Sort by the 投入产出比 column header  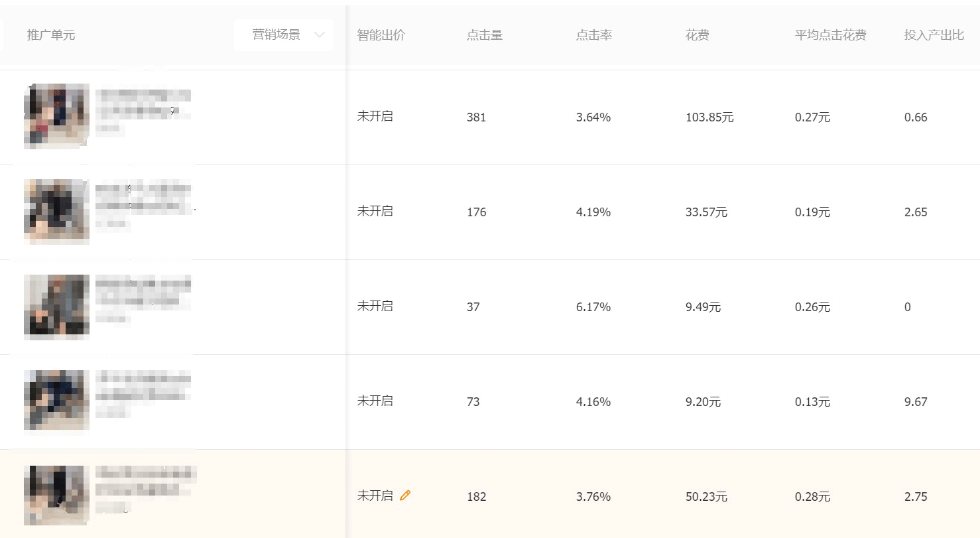pyautogui.click(x=934, y=35)
